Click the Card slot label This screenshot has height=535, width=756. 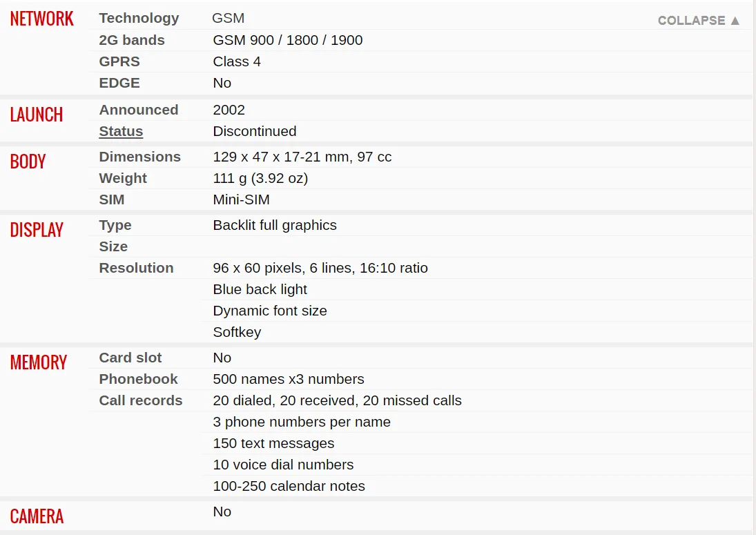pos(130,358)
